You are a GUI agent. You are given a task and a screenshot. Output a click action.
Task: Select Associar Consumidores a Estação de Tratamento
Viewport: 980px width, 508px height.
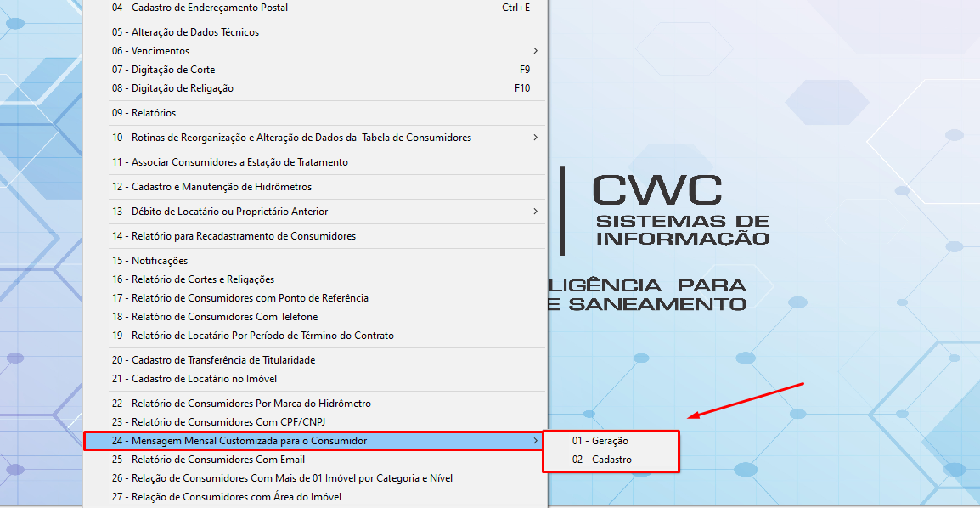[229, 162]
